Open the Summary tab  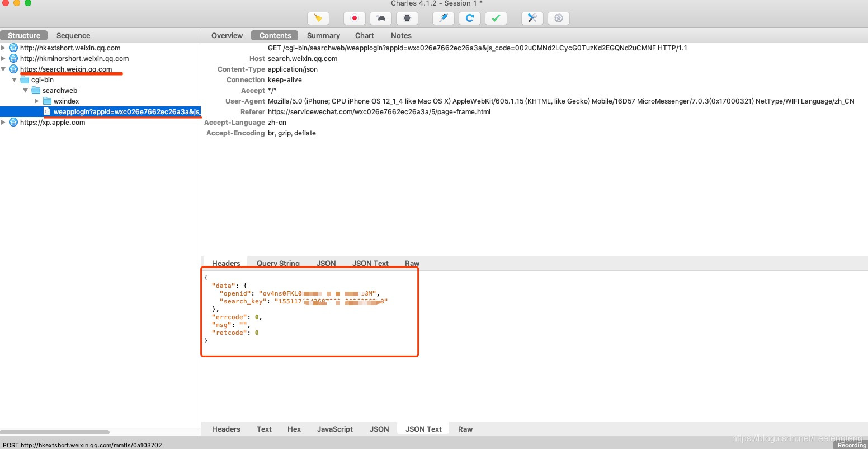click(323, 35)
